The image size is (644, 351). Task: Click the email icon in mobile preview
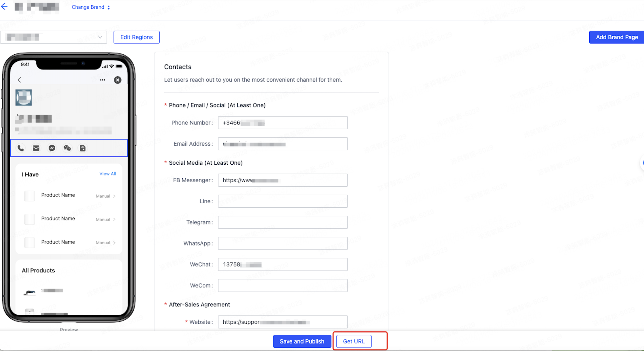pyautogui.click(x=36, y=148)
